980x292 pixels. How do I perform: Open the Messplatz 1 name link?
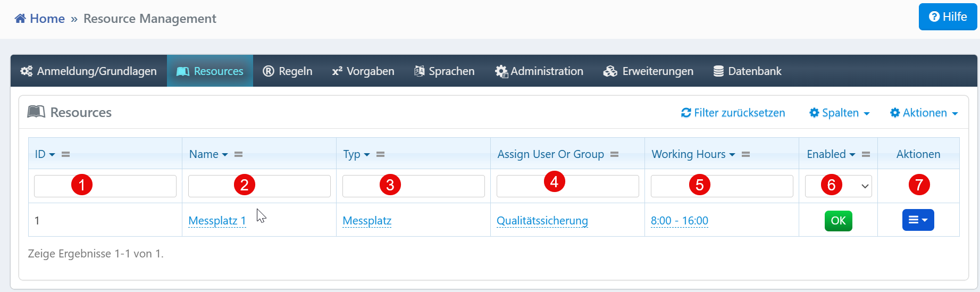point(217,221)
